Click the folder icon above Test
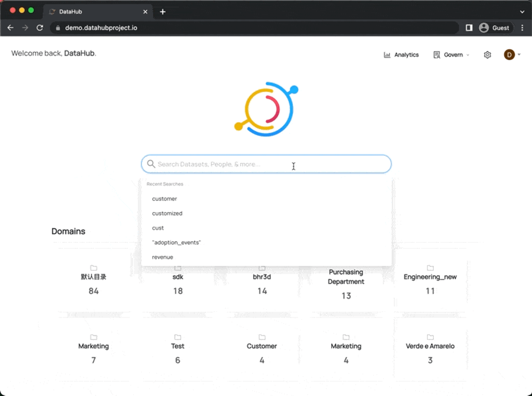 coord(178,337)
